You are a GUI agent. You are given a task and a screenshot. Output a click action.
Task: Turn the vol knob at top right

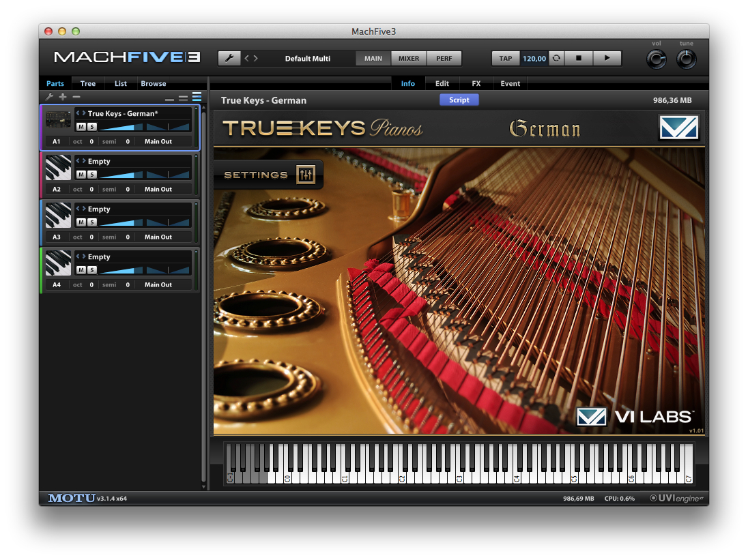656,59
